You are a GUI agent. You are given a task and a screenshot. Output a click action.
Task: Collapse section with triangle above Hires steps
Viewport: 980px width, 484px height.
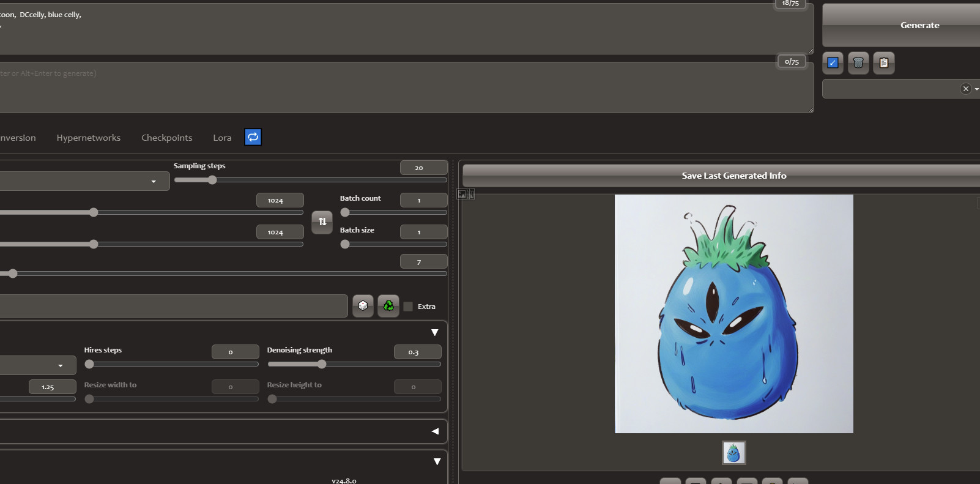pyautogui.click(x=435, y=332)
